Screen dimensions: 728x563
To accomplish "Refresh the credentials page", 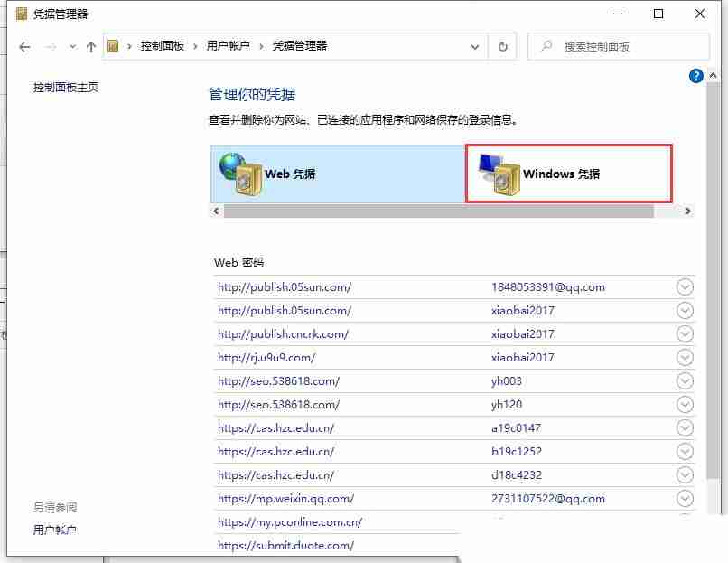I will (502, 46).
